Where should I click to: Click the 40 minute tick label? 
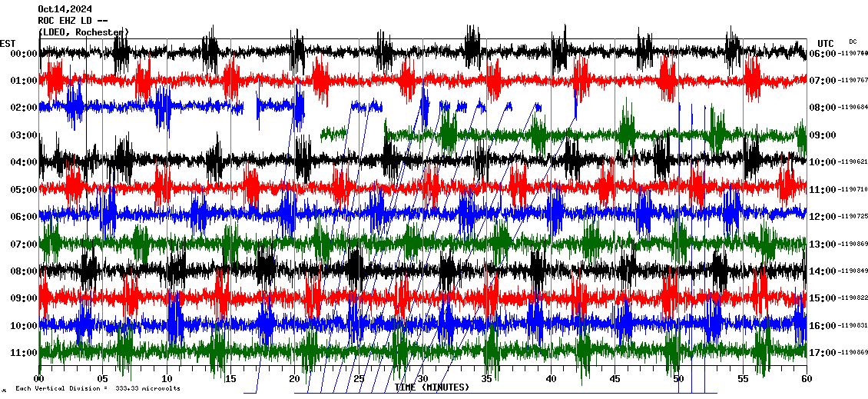click(x=550, y=378)
